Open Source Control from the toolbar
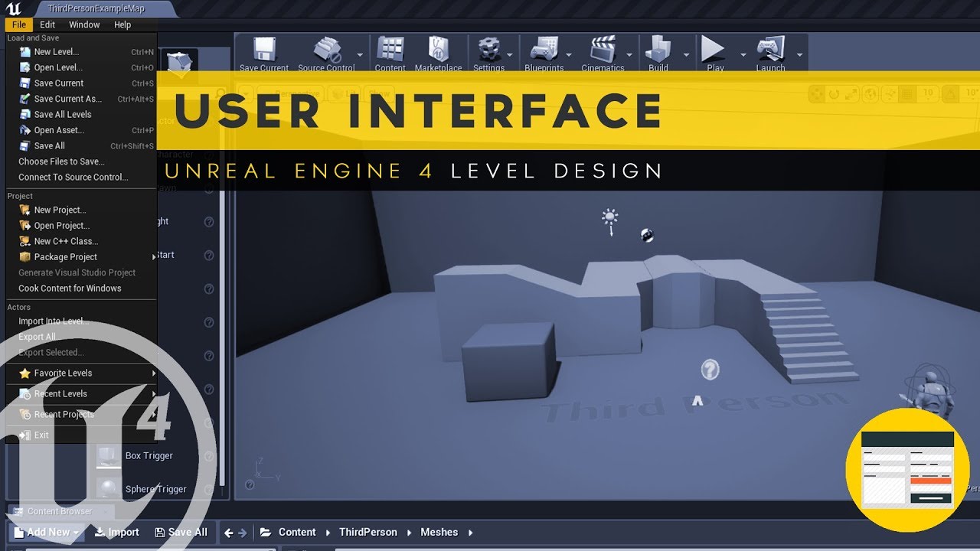This screenshot has height=551, width=980. pos(326,53)
